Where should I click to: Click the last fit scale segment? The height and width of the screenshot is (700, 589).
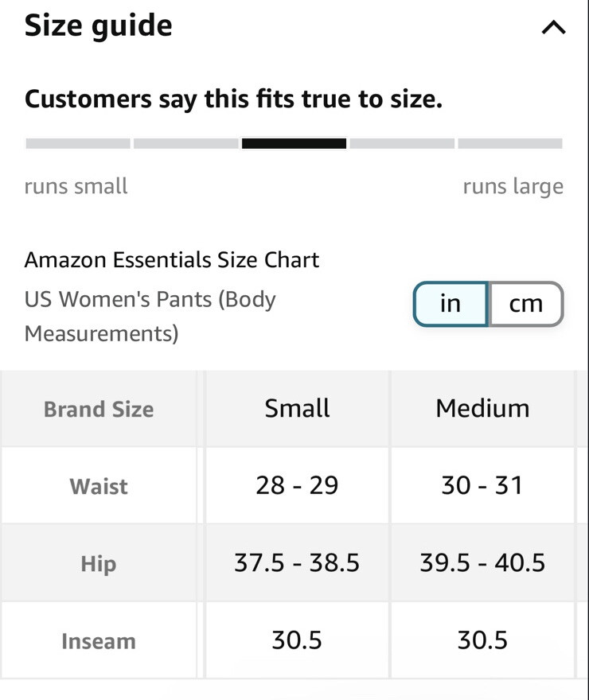[x=510, y=144]
